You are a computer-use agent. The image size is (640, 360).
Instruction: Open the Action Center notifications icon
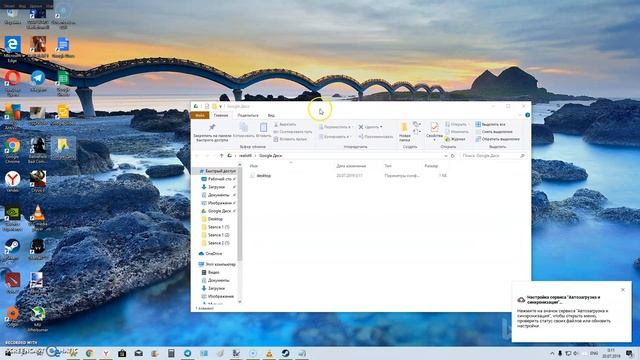coord(630,353)
